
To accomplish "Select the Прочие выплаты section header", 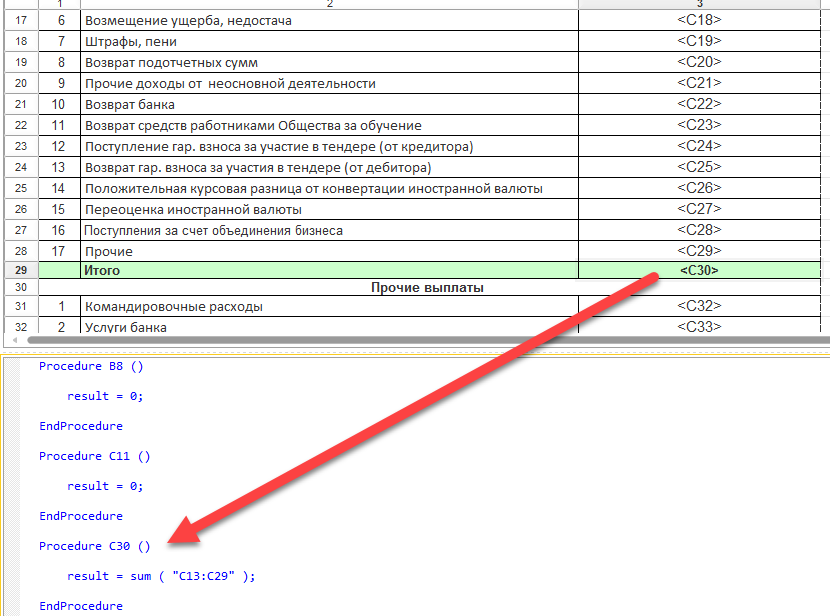I will tap(427, 288).
